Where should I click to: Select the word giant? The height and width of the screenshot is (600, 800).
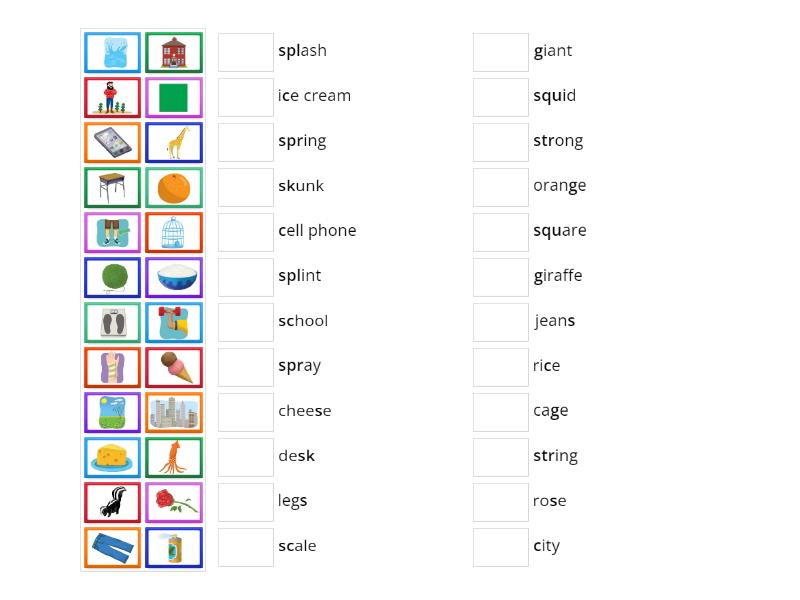coord(553,51)
